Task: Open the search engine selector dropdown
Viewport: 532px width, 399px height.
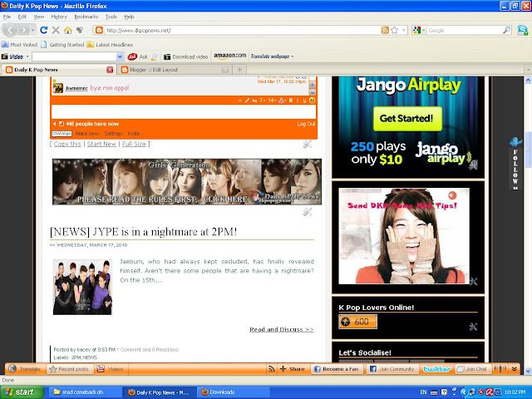Action: click(x=424, y=30)
